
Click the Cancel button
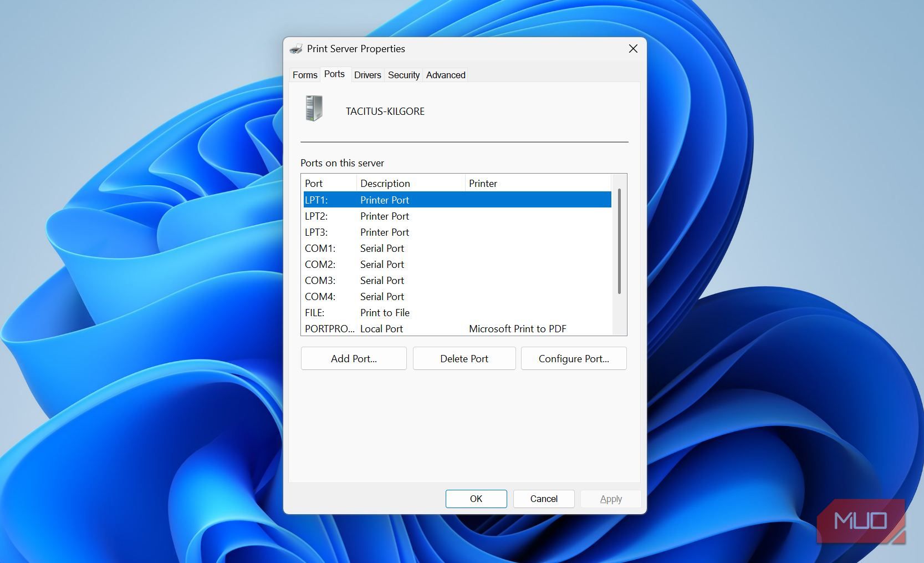544,499
